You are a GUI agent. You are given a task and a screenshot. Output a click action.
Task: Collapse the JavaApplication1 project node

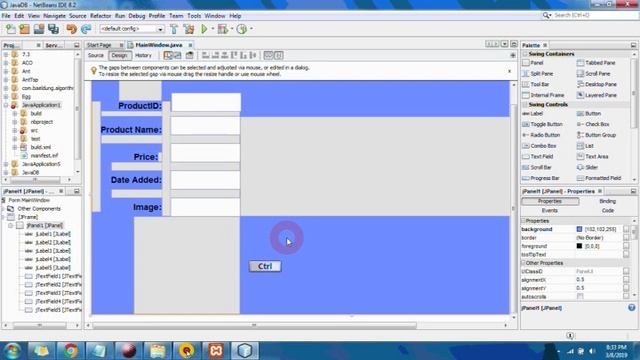[6, 105]
